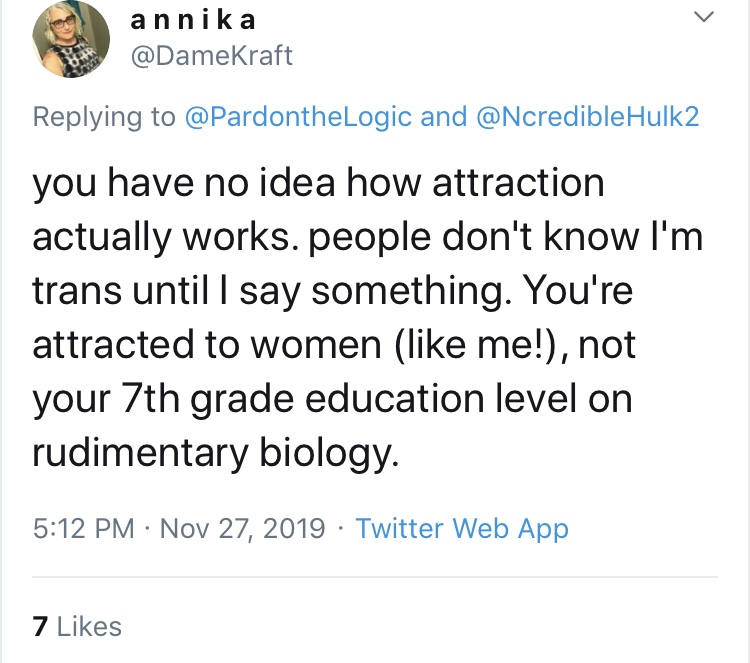The height and width of the screenshot is (663, 750).
Task: Open the tweet options chevron menu
Action: [x=705, y=19]
